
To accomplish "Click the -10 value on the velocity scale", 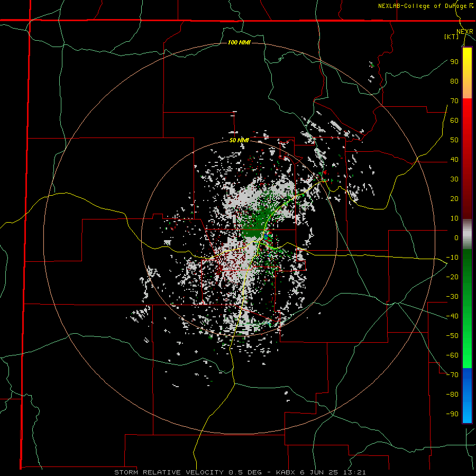I will click(x=452, y=258).
